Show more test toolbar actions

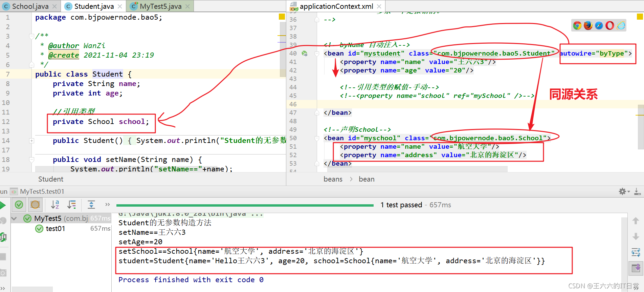[108, 205]
